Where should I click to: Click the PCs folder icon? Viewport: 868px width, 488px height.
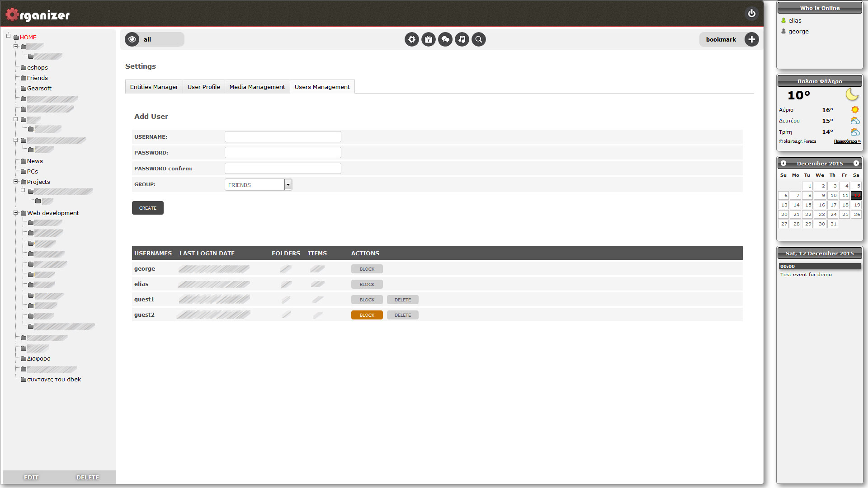24,171
